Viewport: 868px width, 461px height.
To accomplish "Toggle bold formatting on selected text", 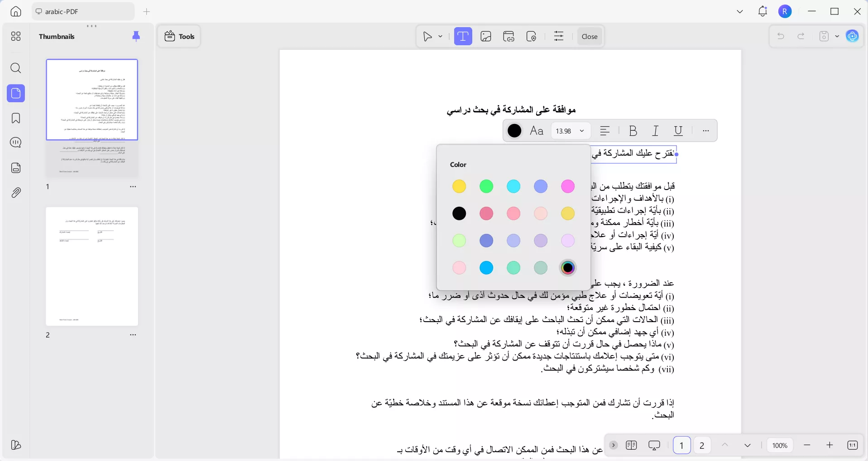I will tap(633, 131).
